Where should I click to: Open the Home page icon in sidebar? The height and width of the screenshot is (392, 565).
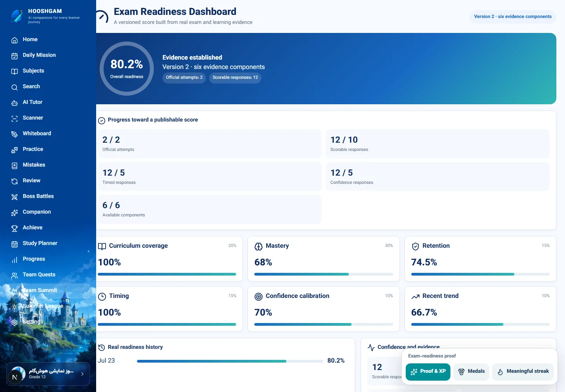pos(15,40)
